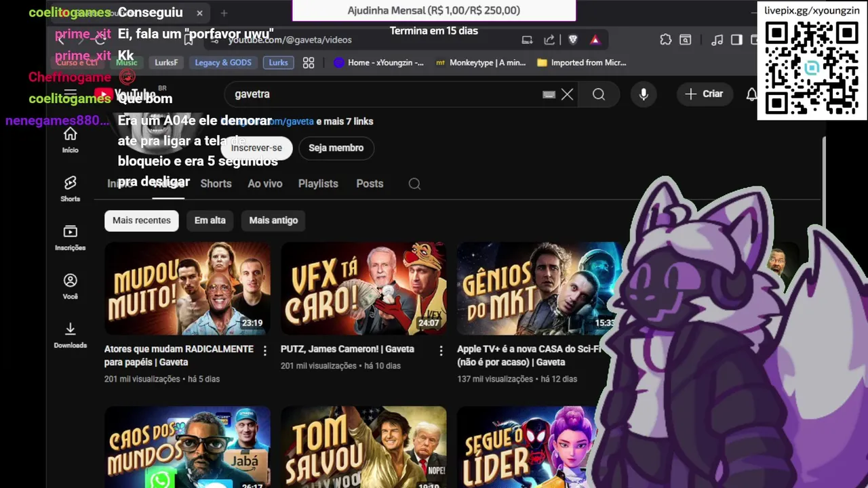Screen dimensions: 868x488
Task: Open YouTube notifications bell
Action: click(x=751, y=94)
